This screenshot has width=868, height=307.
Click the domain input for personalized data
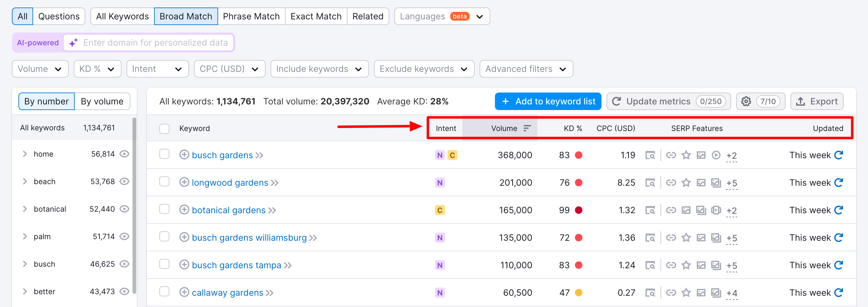149,43
